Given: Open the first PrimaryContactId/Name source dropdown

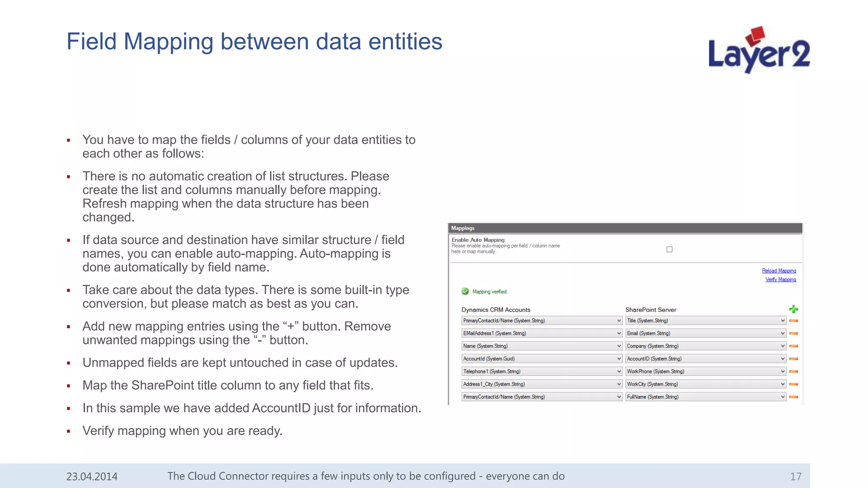Looking at the screenshot, I should pyautogui.click(x=542, y=321).
